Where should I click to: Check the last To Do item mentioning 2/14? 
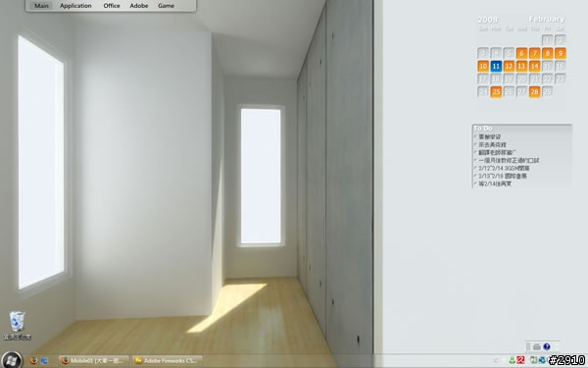(475, 184)
